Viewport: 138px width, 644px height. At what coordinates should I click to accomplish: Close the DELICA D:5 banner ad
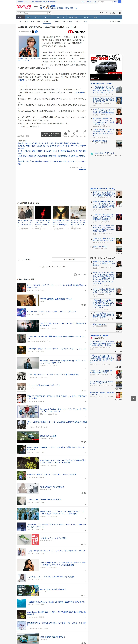point(121,55)
